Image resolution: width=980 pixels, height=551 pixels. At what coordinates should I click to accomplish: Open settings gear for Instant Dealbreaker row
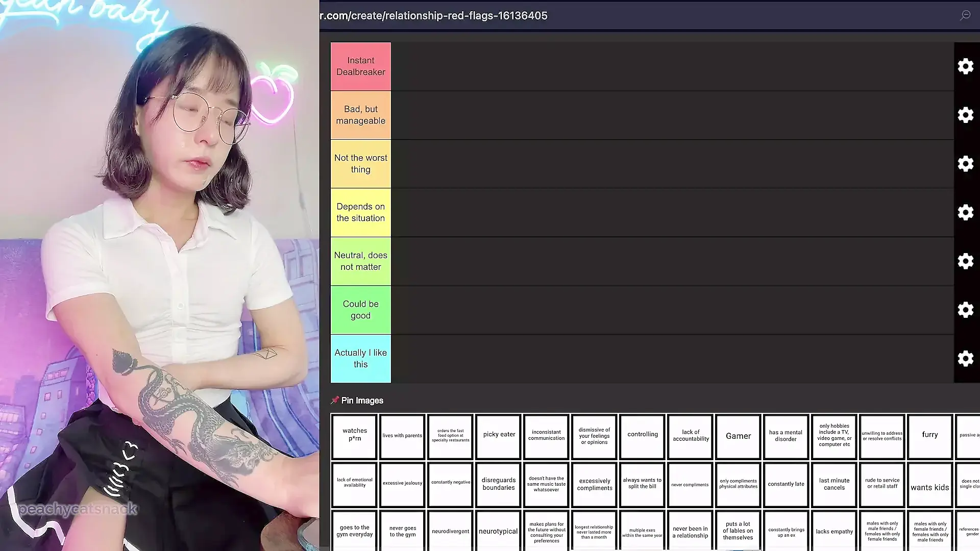coord(965,66)
